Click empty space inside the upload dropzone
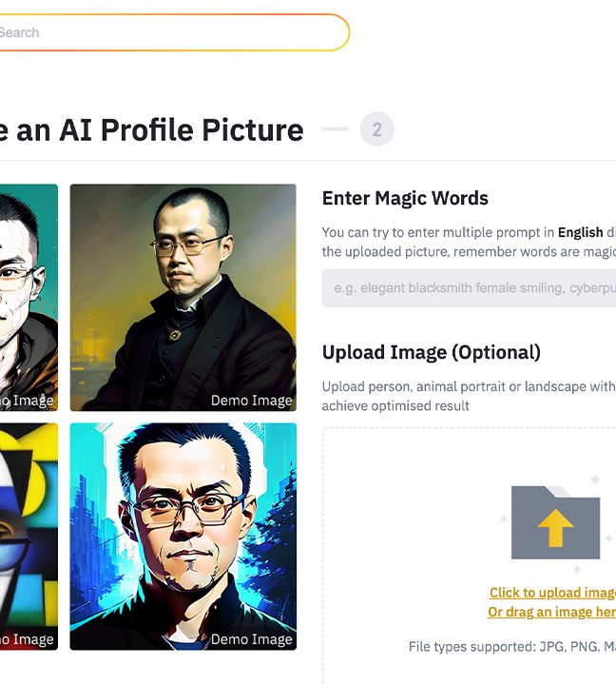This screenshot has height=685, width=616. [x=414, y=524]
